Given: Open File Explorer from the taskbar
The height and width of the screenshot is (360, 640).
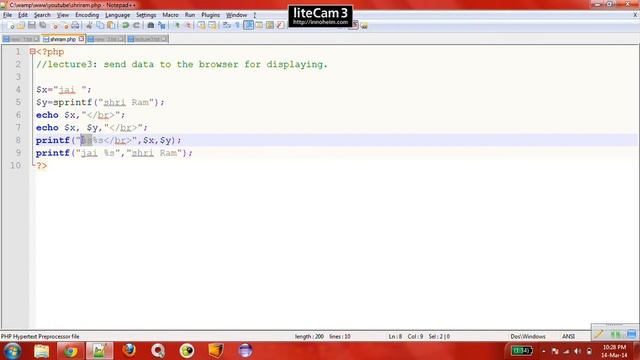Looking at the screenshot, I should [42, 351].
